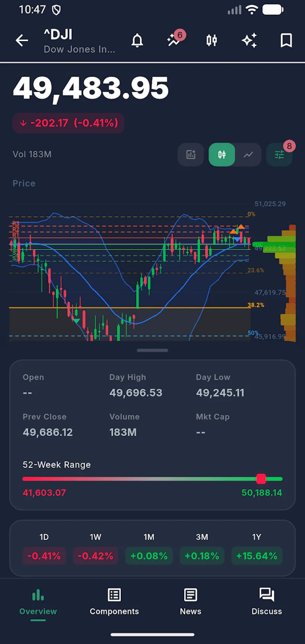The width and height of the screenshot is (305, 644).
Task: Open indicator settings with 8 badge
Action: tap(279, 154)
